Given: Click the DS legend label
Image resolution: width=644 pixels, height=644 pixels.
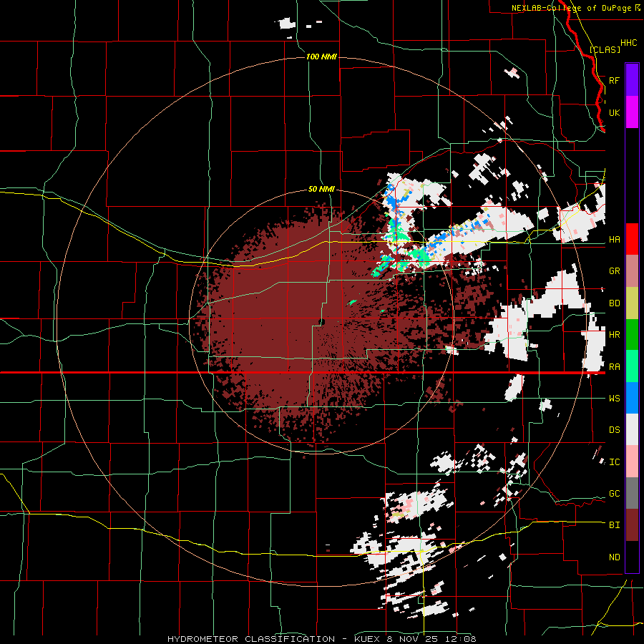Looking at the screenshot, I should pos(614,430).
